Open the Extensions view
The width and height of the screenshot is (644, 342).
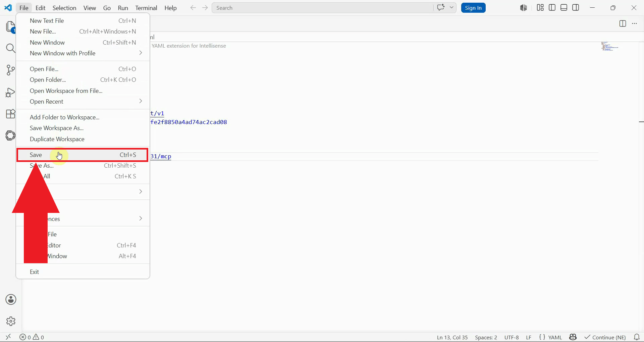(x=11, y=114)
